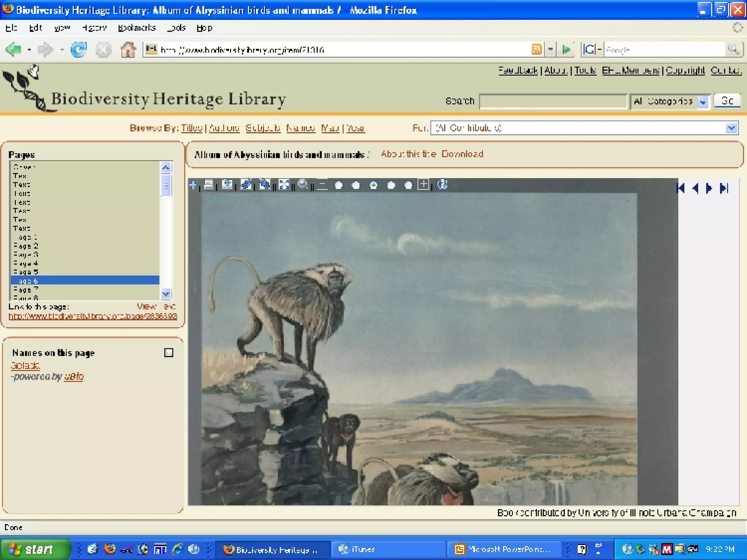
Task: Expand the All Contributors dropdown
Action: coord(731,128)
